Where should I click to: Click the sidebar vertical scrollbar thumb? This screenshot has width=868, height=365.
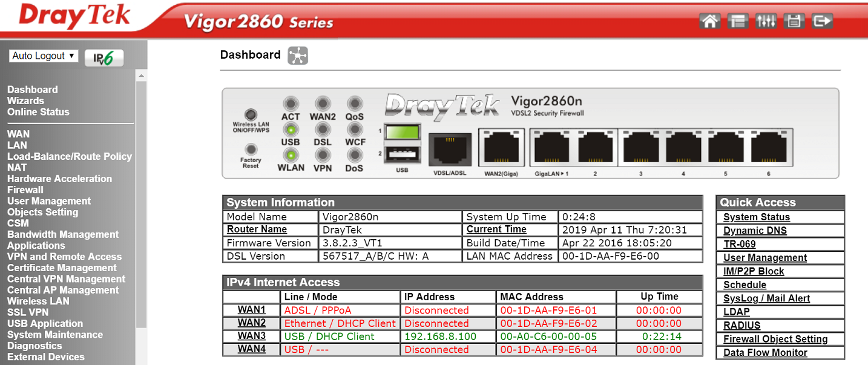[x=142, y=204]
